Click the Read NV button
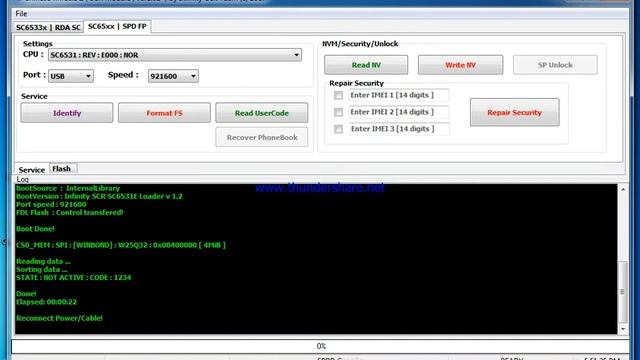This screenshot has height=360, width=640. click(x=366, y=65)
